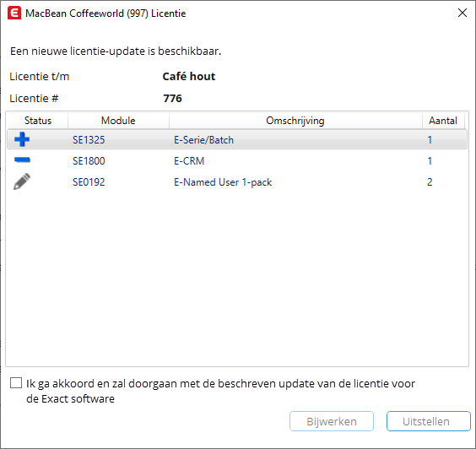This screenshot has height=449, width=476.
Task: Sort by the Status column header
Action: [38, 121]
